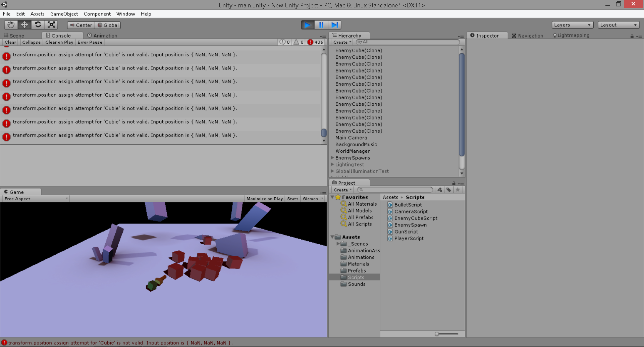
Task: Open the GameObject menu
Action: tap(64, 14)
